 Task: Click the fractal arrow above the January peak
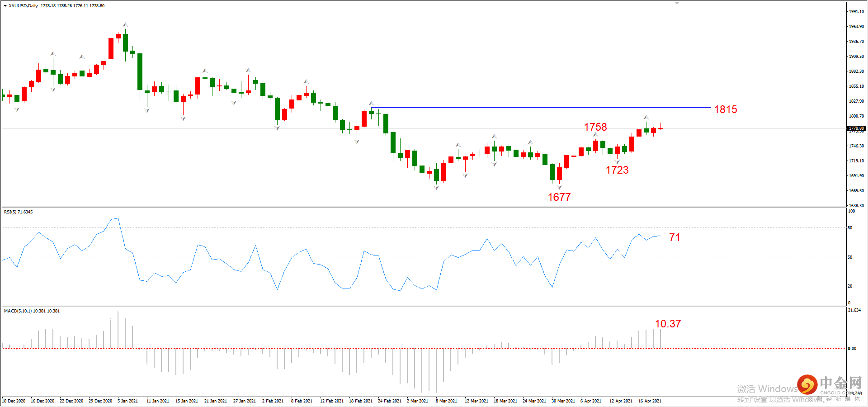[125, 24]
